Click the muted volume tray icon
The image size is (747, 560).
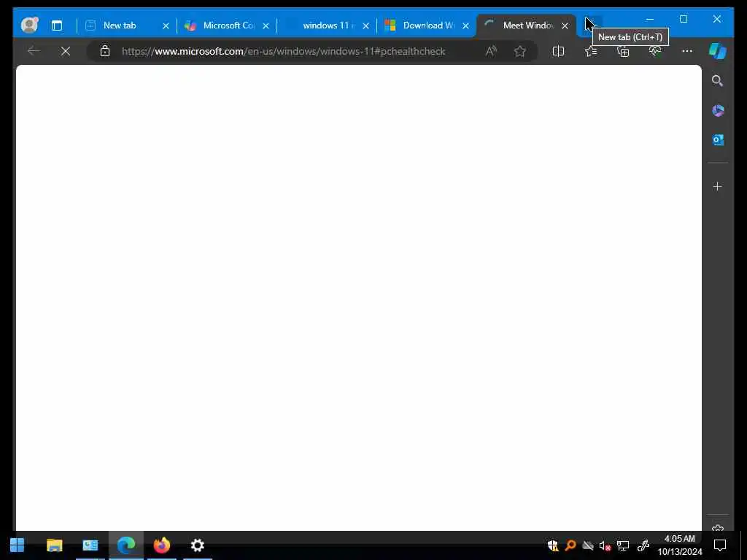click(605, 545)
